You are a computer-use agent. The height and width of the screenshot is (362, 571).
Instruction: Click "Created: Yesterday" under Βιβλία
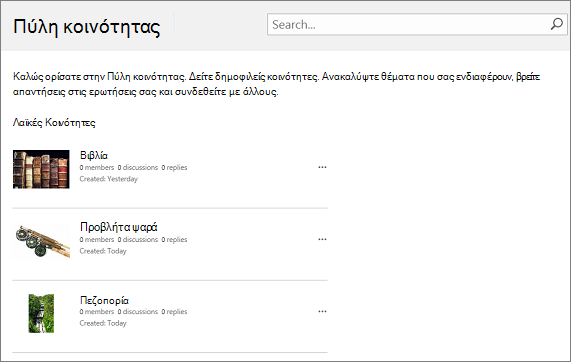click(109, 179)
